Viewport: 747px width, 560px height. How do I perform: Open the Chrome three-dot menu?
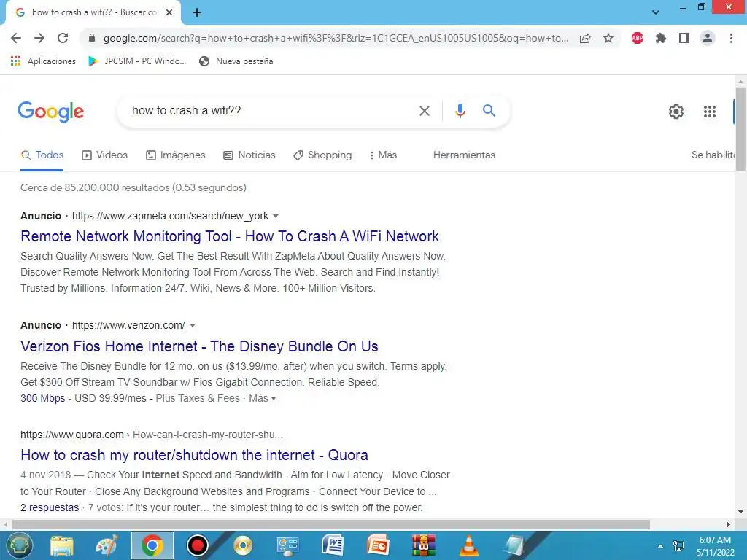tap(731, 38)
